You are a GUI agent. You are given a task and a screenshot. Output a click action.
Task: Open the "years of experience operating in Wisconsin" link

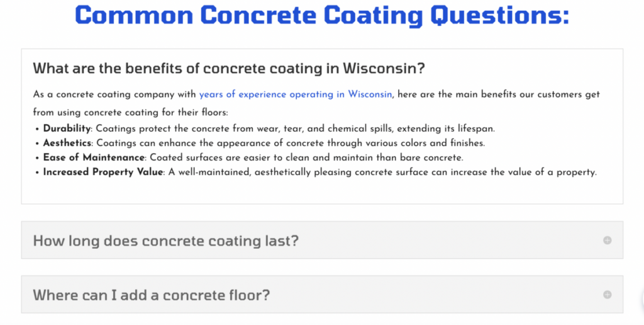[x=296, y=94]
